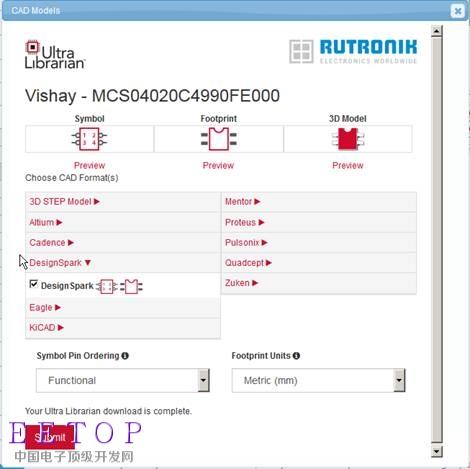Click the Vishay MCS04020C4990FE000 part title

point(152,96)
